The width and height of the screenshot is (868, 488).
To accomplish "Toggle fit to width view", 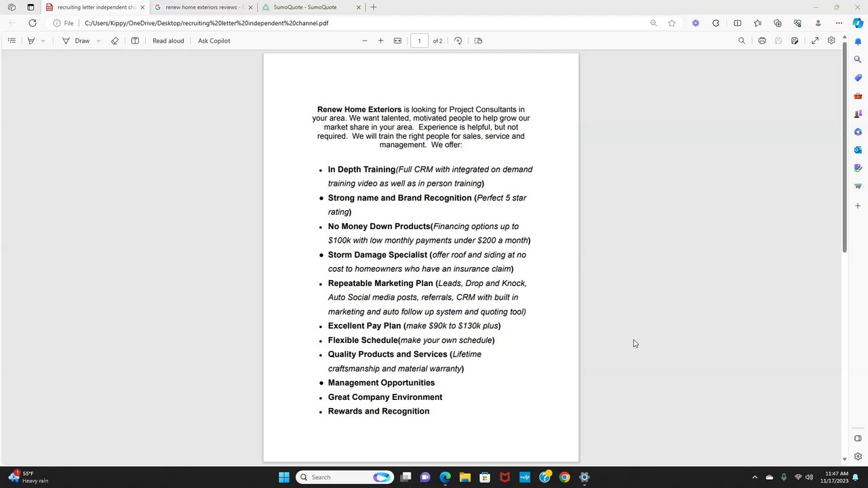I will click(397, 41).
